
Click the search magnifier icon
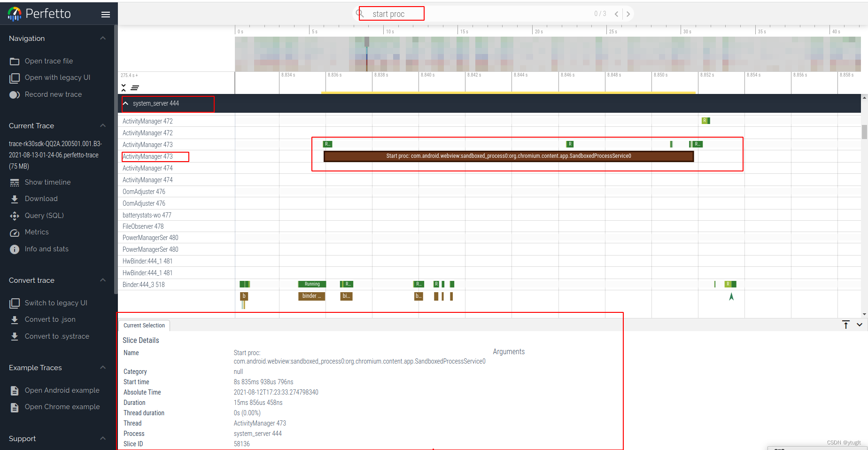coord(360,14)
